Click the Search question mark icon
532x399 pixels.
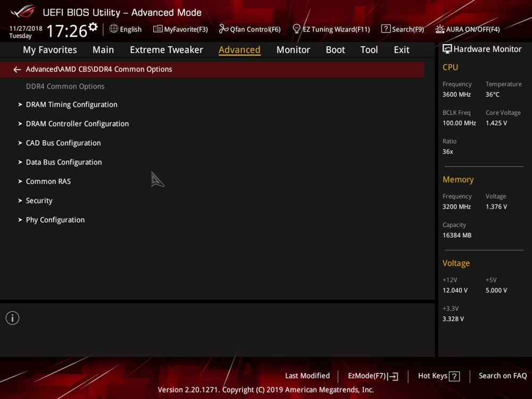point(386,29)
